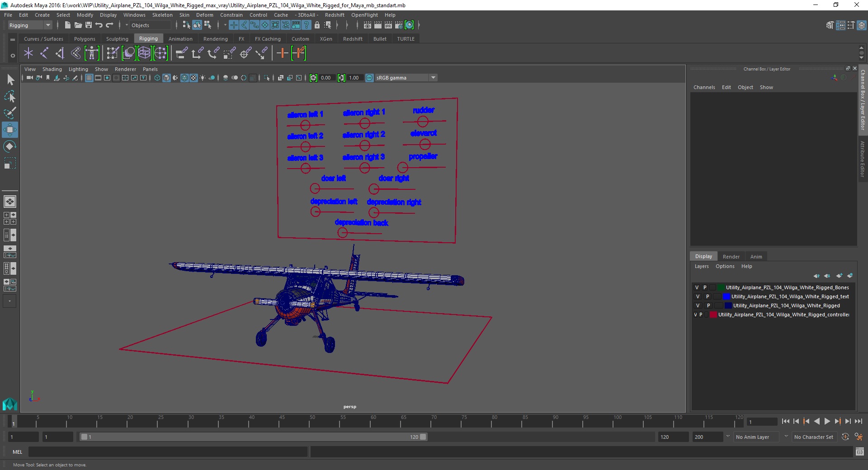Click the Parent Constraint shelf icon
The width and height of the screenshot is (868, 470).
point(181,53)
